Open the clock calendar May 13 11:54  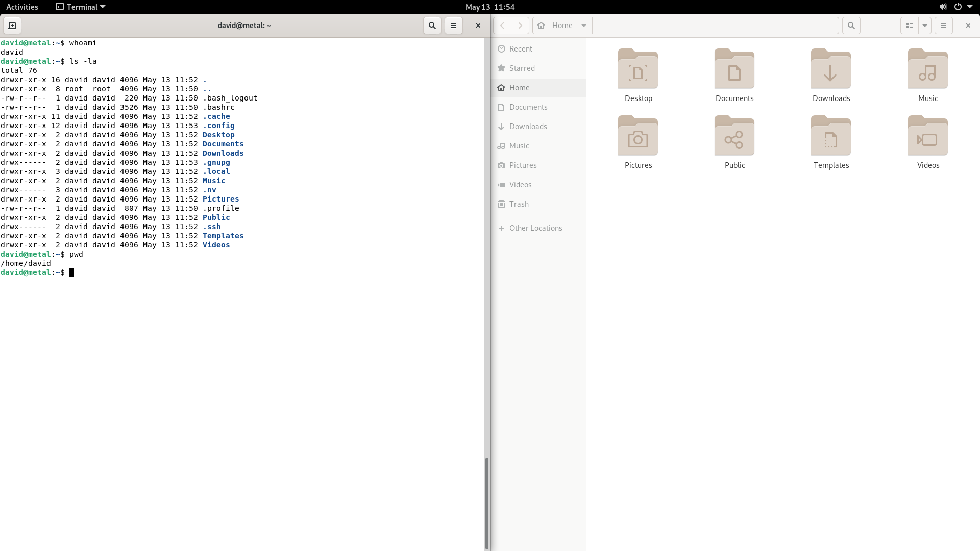(490, 7)
